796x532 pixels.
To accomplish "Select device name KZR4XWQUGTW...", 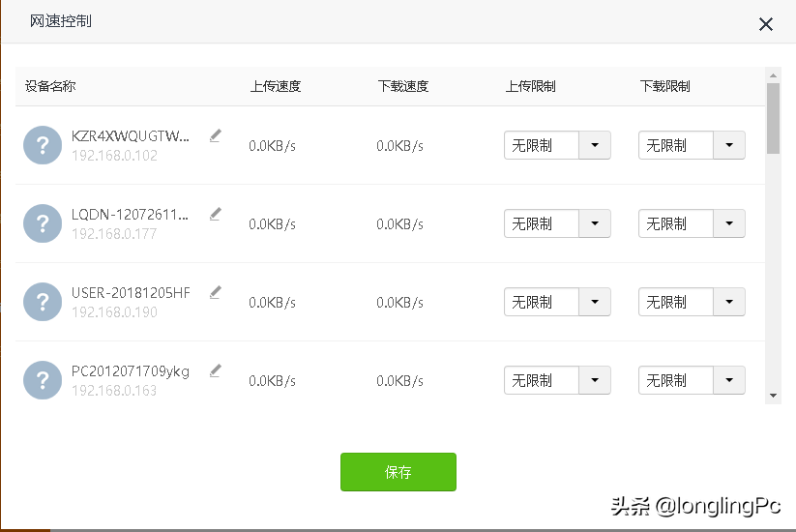I will pyautogui.click(x=130, y=136).
